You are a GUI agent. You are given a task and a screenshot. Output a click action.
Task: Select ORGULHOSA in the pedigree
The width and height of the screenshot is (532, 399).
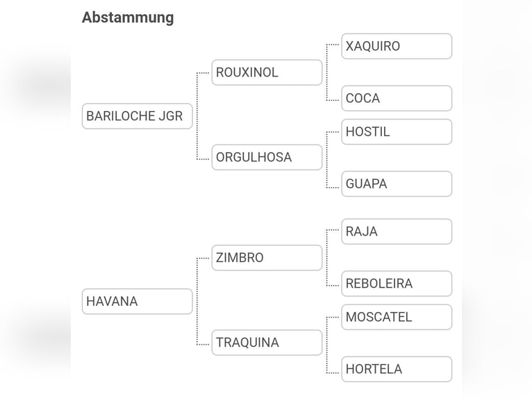[267, 157]
